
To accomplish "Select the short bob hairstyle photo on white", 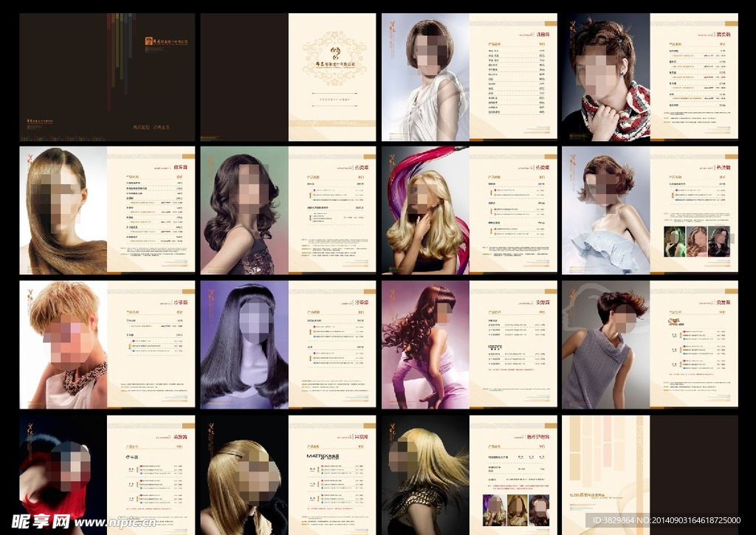I will point(425,77).
